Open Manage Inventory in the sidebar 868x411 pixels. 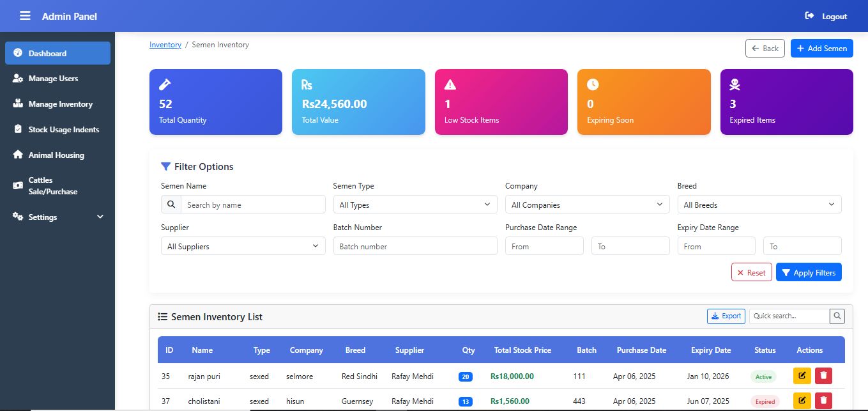coord(60,104)
